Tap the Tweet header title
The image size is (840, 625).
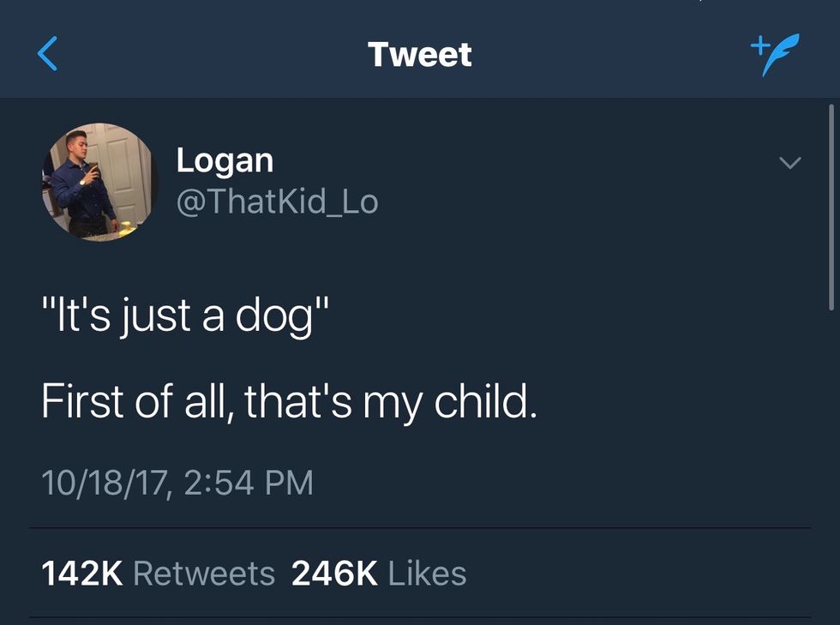pos(420,55)
